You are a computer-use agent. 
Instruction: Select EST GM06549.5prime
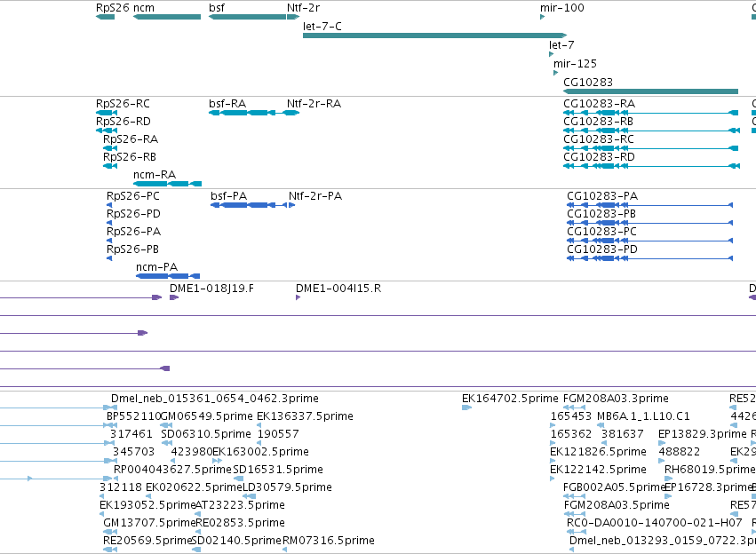[x=206, y=416]
